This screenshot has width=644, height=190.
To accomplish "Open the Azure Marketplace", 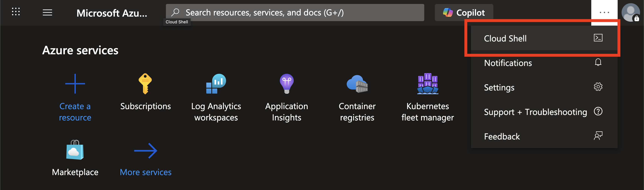I will point(75,150).
